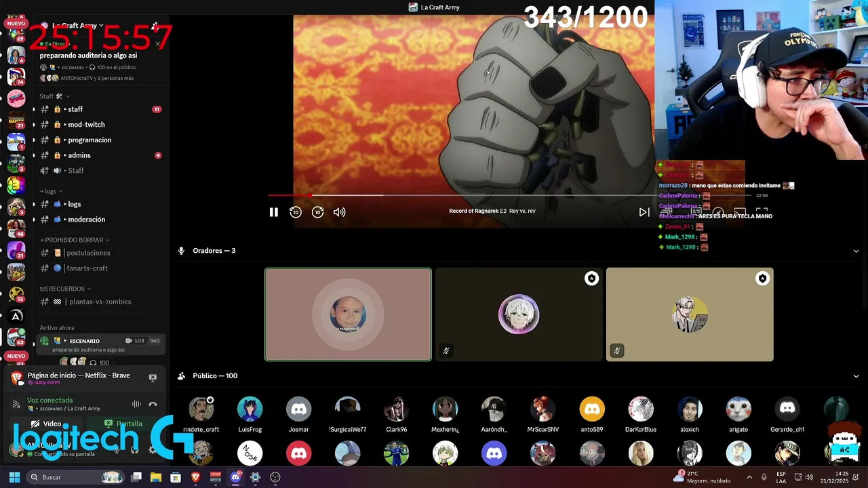Screen dimensions: 868x488
Task: Collapse the logs channel category
Action: coord(51,191)
